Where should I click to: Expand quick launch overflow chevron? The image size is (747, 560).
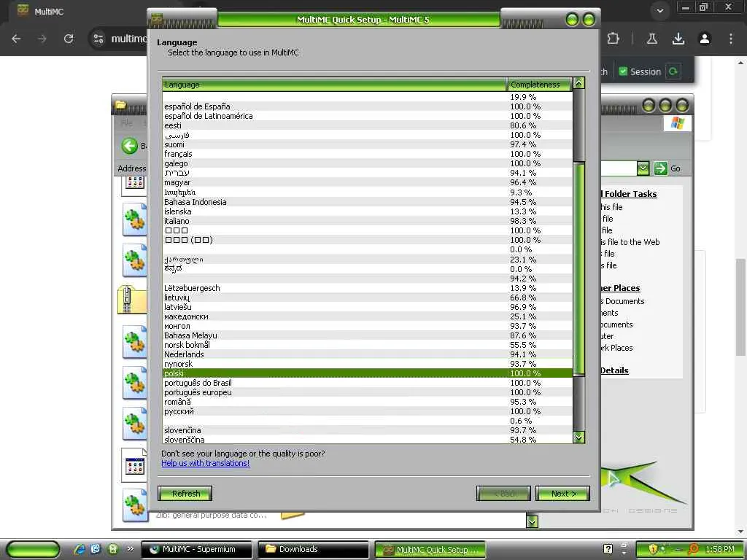point(130,549)
